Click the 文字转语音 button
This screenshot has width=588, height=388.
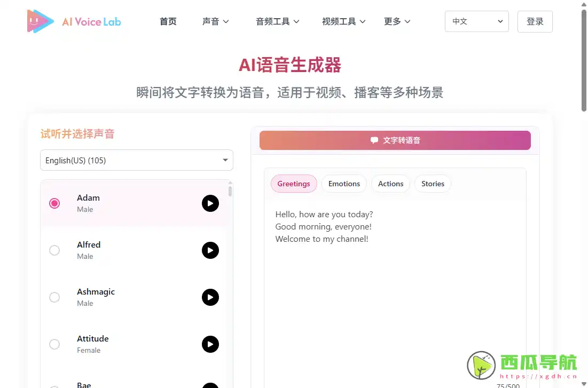click(395, 140)
